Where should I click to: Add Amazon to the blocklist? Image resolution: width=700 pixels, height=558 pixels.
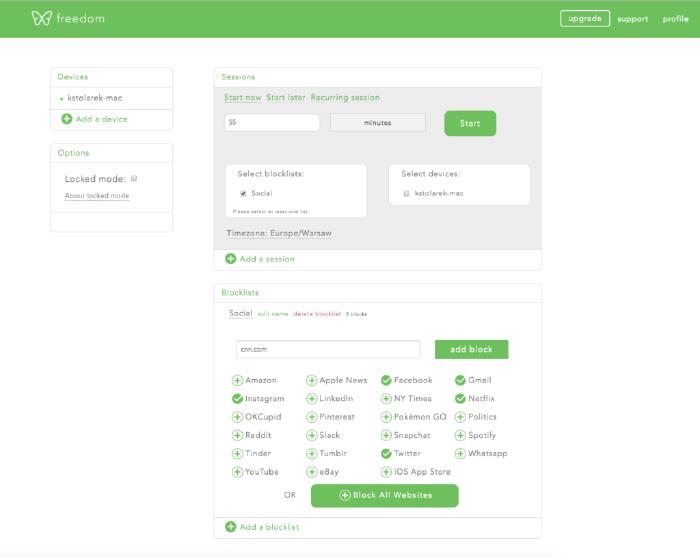(x=237, y=380)
